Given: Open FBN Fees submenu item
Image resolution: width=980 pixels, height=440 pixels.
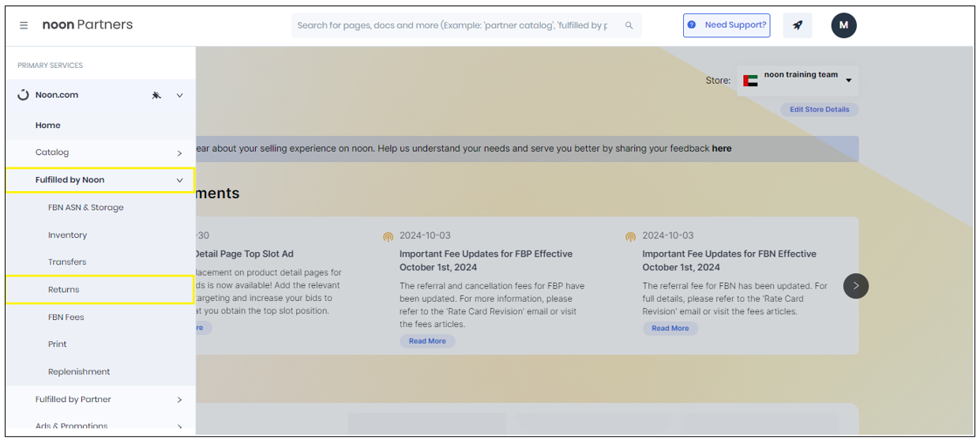Looking at the screenshot, I should [x=66, y=318].
